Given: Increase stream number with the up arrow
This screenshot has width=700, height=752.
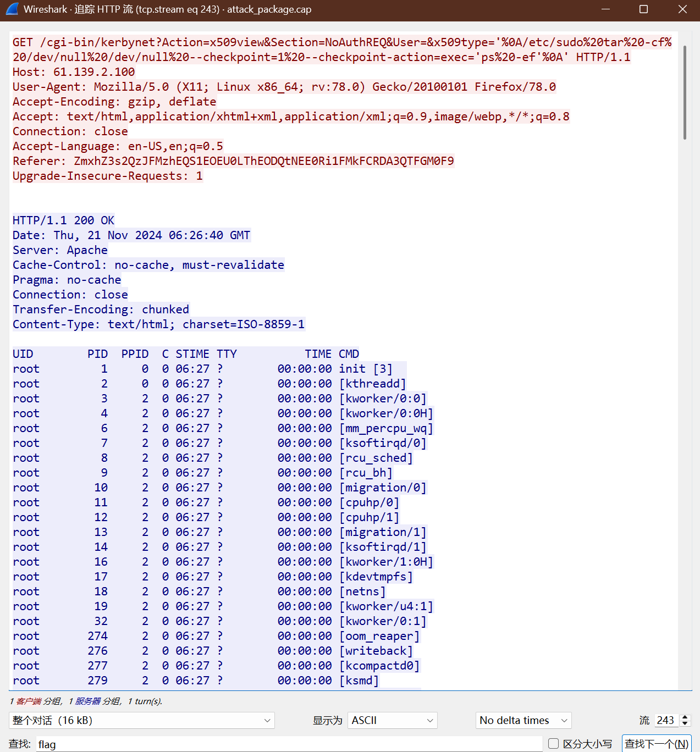Looking at the screenshot, I should pyautogui.click(x=685, y=717).
